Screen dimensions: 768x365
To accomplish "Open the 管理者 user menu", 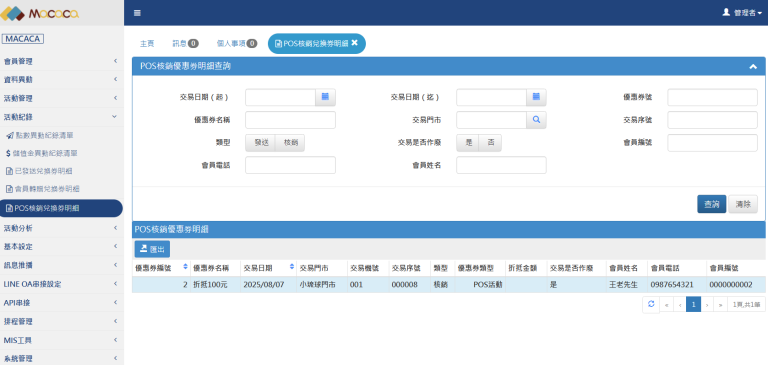I will click(742, 13).
